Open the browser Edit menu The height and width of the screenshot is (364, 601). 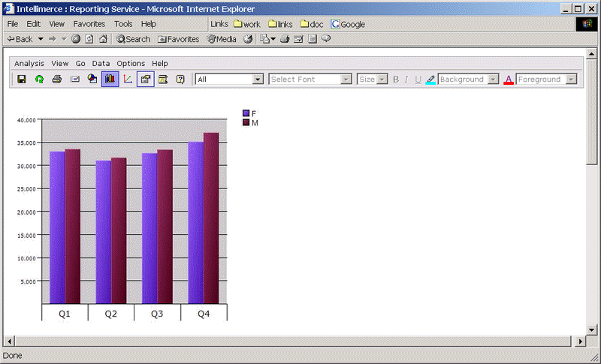pos(33,24)
